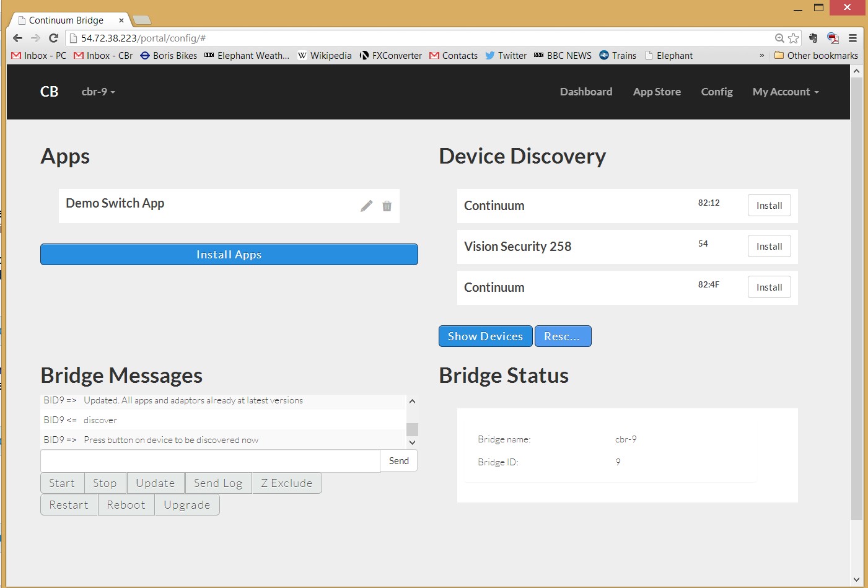
Task: Open FXConverter bookmark
Action: [x=390, y=55]
